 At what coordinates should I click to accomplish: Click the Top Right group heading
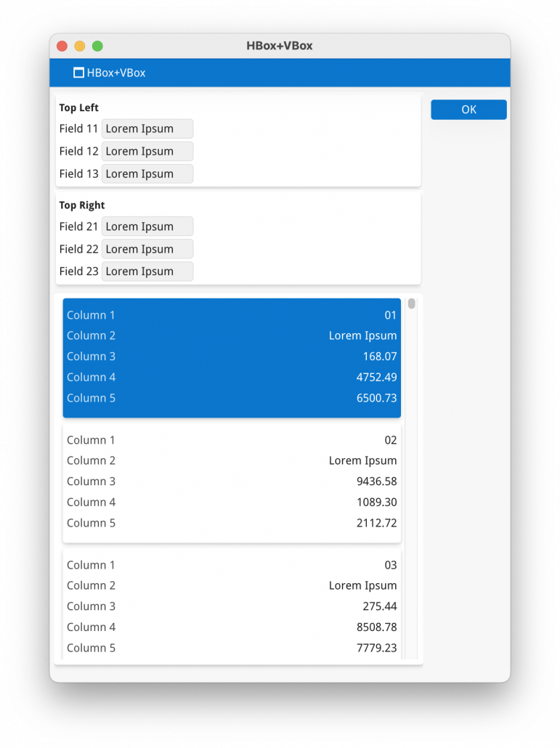(82, 206)
